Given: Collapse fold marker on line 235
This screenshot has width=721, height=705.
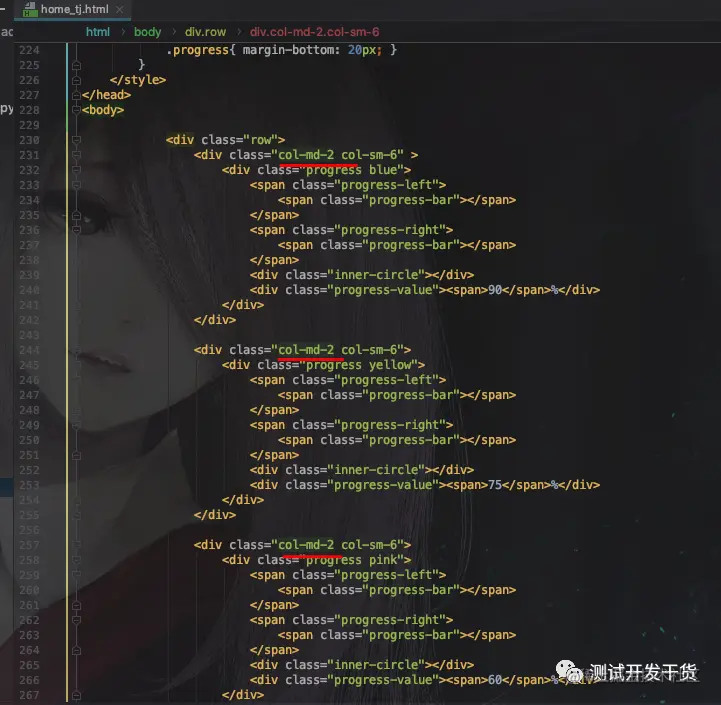Looking at the screenshot, I should (76, 215).
